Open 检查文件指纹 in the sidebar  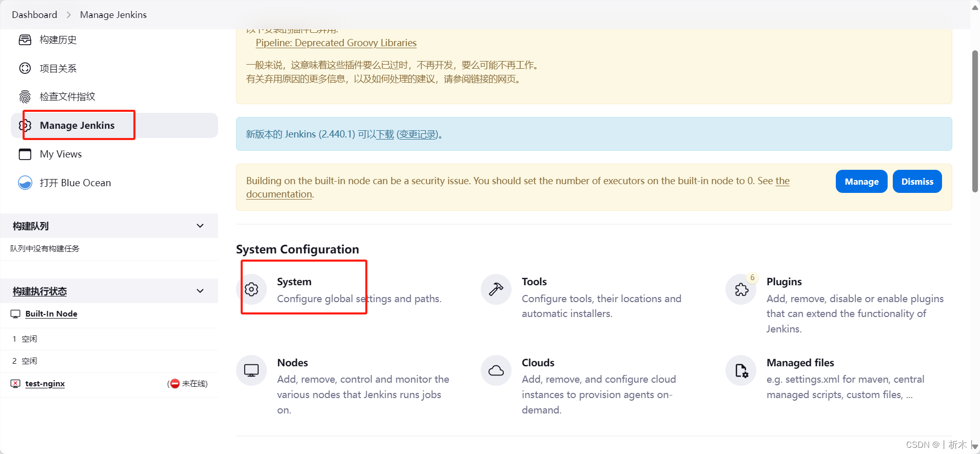[x=114, y=96]
